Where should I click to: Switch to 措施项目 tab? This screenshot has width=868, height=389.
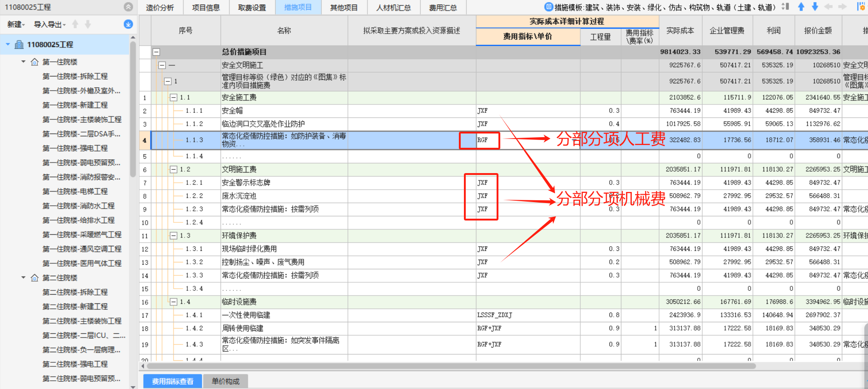pyautogui.click(x=298, y=7)
